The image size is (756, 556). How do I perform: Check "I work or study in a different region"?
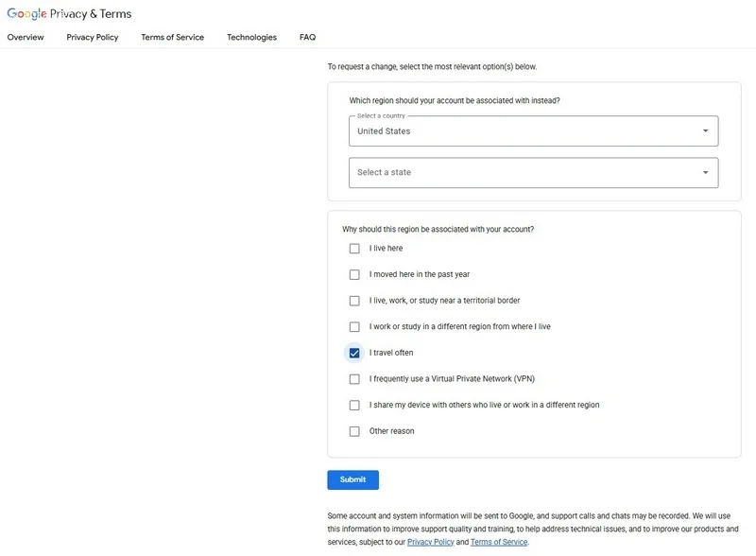[x=354, y=327]
